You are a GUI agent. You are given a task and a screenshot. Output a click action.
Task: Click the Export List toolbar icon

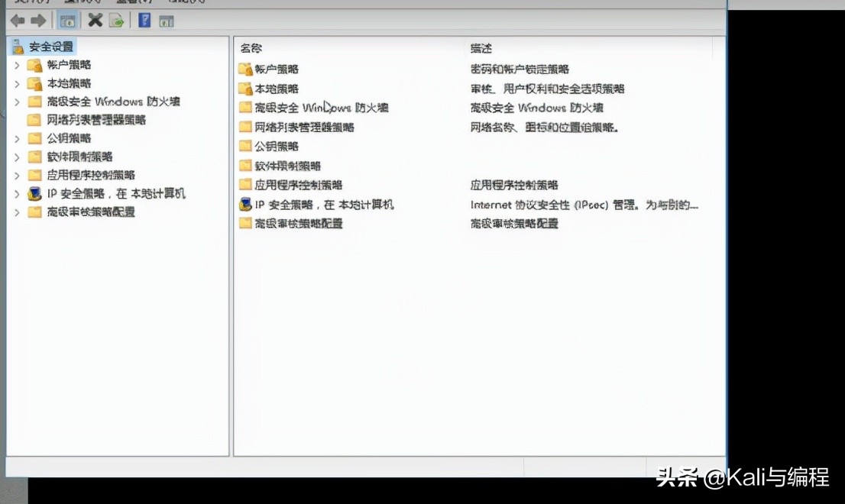116,21
